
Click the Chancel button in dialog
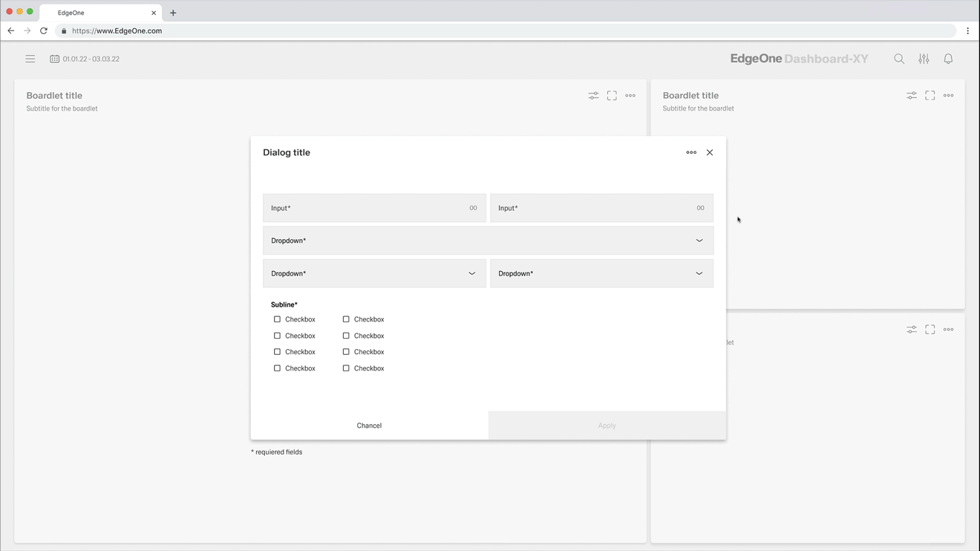pos(369,426)
